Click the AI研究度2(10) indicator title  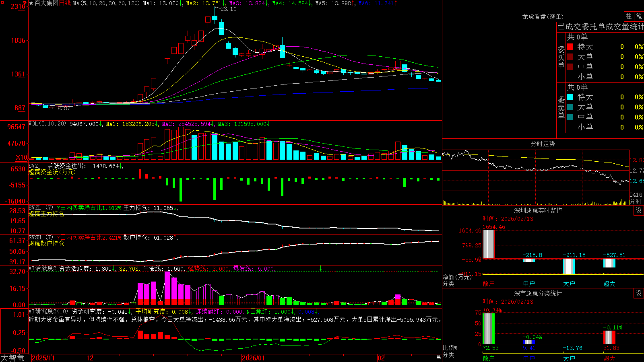pyautogui.click(x=48, y=312)
